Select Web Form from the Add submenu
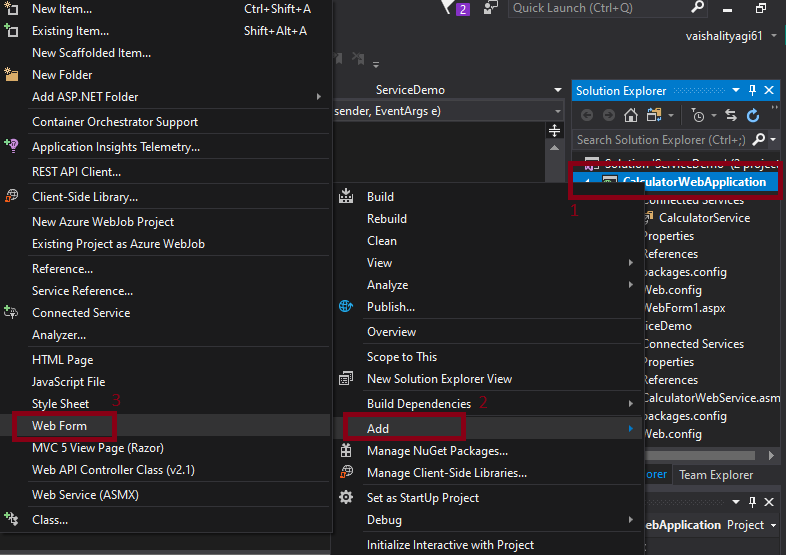The image size is (786, 555). point(165,426)
